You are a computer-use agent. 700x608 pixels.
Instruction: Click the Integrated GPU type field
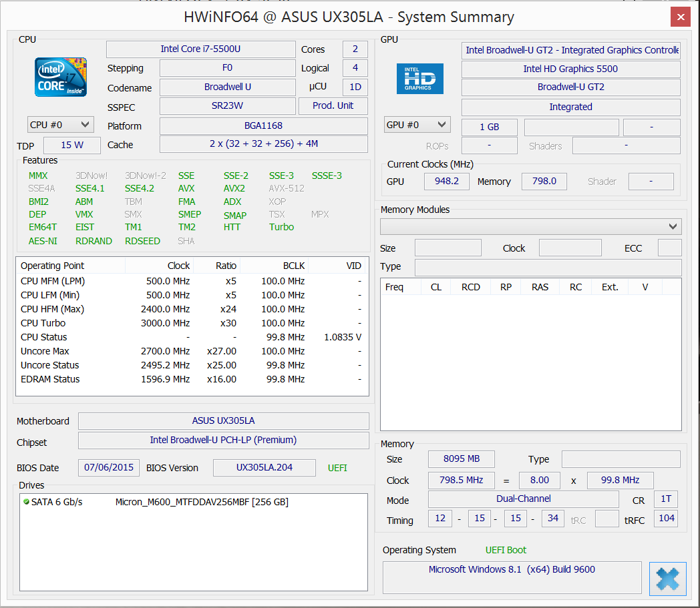(570, 107)
